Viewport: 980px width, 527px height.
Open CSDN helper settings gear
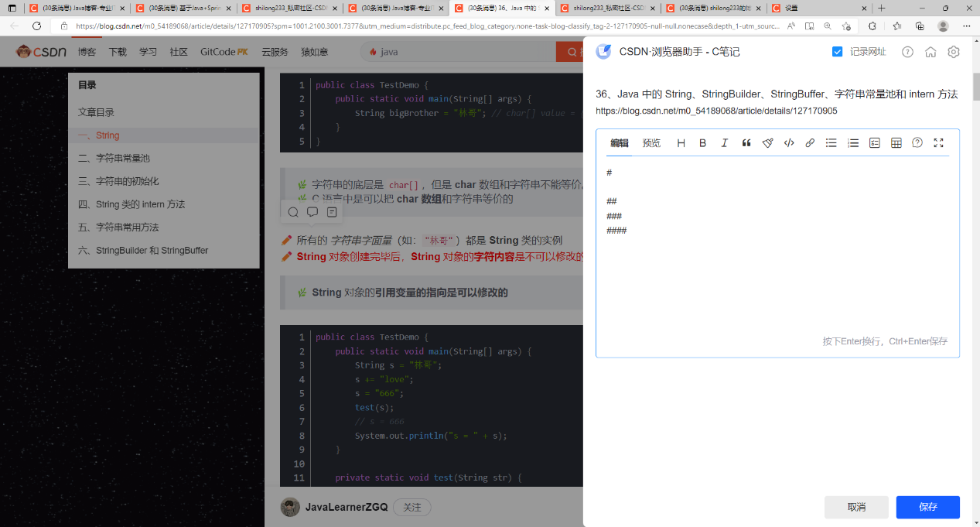(x=954, y=52)
